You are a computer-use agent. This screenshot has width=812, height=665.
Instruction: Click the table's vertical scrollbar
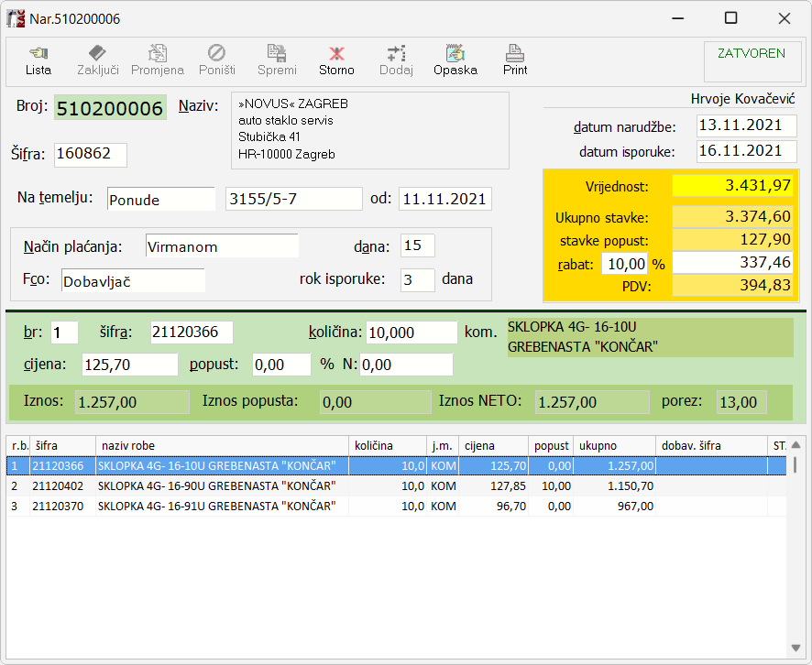coord(794,550)
